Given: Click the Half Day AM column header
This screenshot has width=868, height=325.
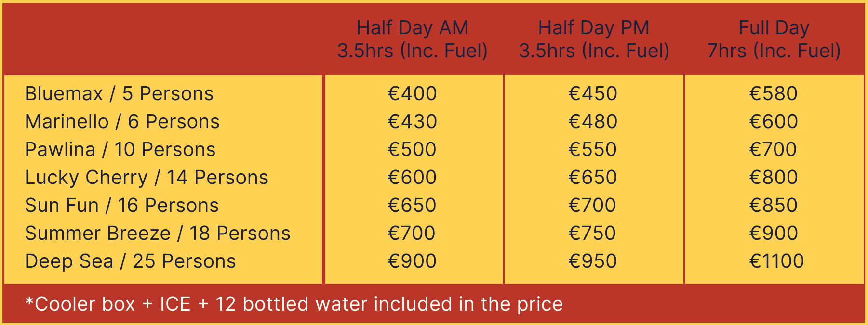Looking at the screenshot, I should pos(412,39).
